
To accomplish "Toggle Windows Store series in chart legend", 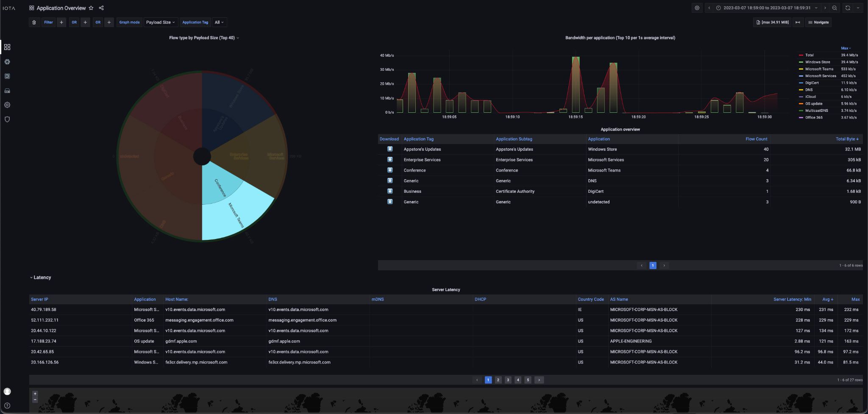I will tap(818, 62).
